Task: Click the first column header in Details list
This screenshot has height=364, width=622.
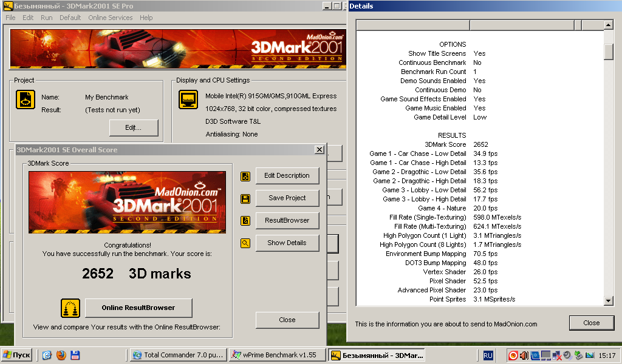Action: point(413,25)
